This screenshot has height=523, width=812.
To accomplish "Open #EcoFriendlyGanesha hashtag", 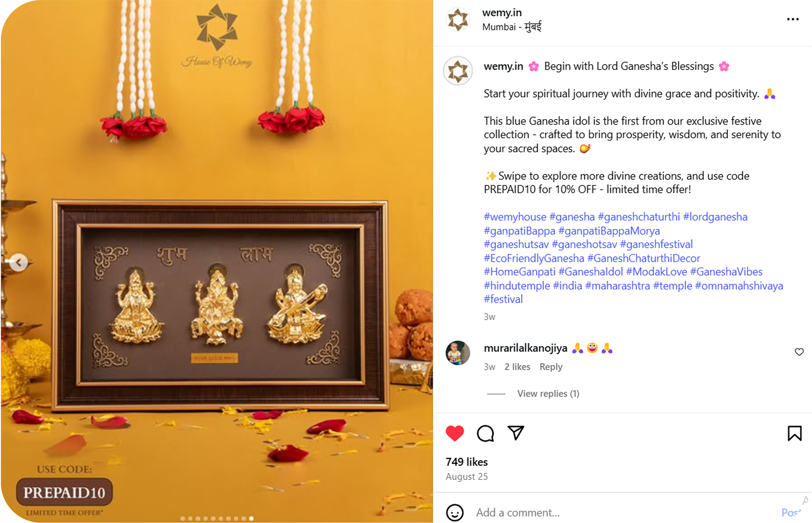I will tap(534, 258).
